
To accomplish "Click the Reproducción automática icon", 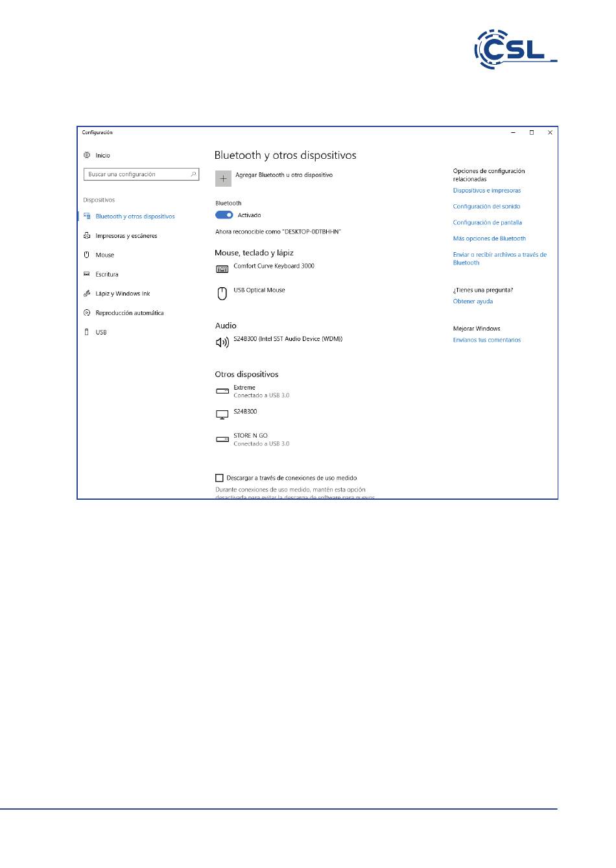I will click(87, 312).
